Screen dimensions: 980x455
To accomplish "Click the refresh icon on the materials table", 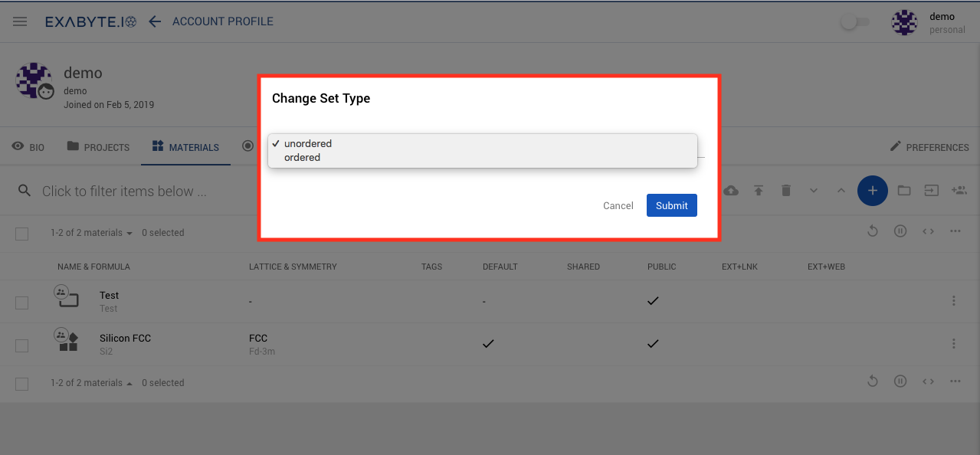I will point(872,231).
